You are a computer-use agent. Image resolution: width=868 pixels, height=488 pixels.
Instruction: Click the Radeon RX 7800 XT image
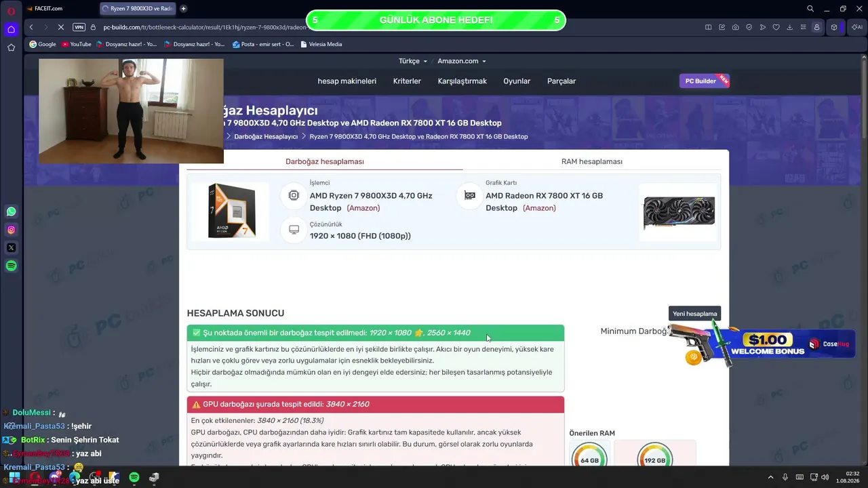[679, 213]
